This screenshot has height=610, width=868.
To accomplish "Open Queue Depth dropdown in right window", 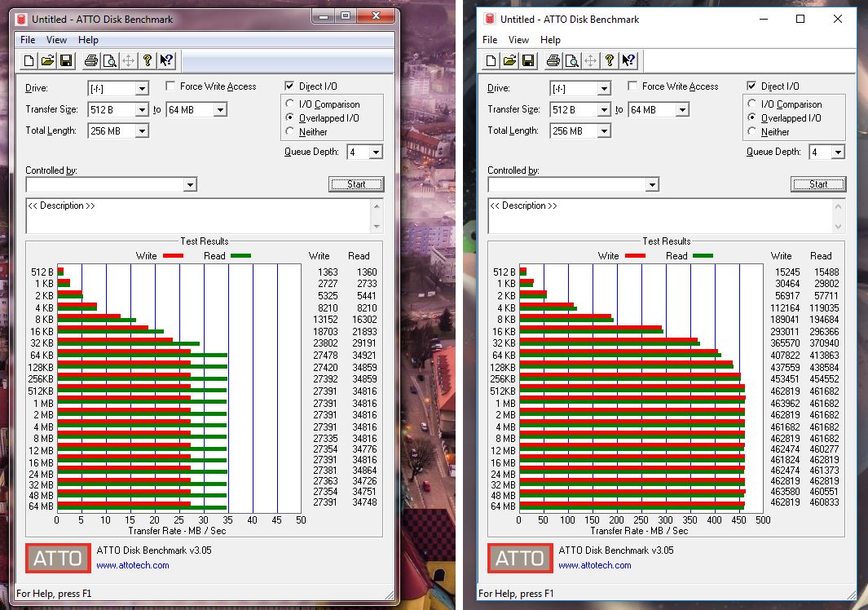I will 838,152.
